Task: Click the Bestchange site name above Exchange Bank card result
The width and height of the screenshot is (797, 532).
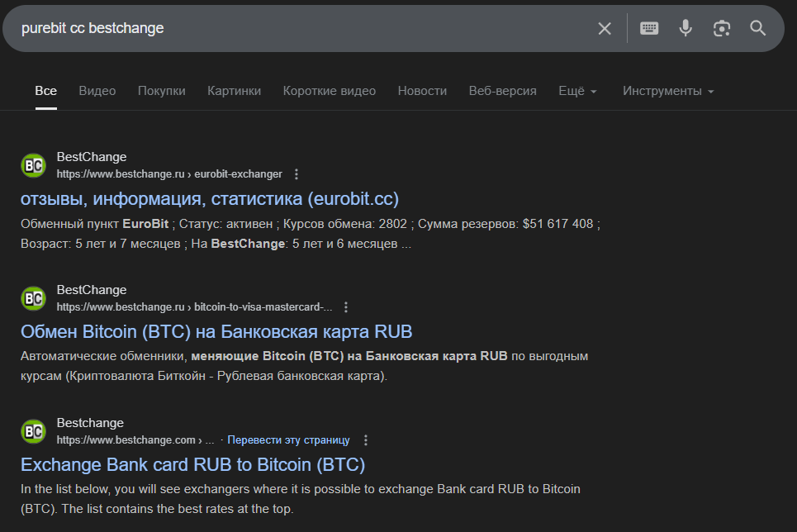Action: coord(91,423)
